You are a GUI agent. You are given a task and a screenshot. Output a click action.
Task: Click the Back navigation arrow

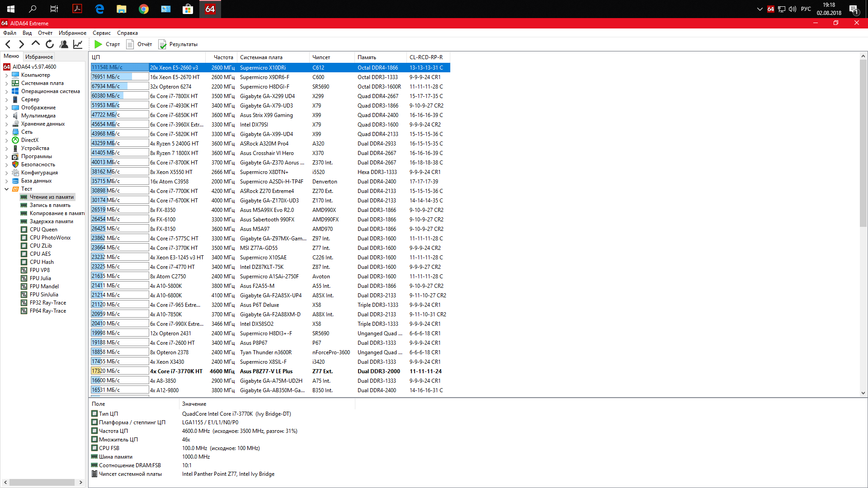[x=8, y=44]
